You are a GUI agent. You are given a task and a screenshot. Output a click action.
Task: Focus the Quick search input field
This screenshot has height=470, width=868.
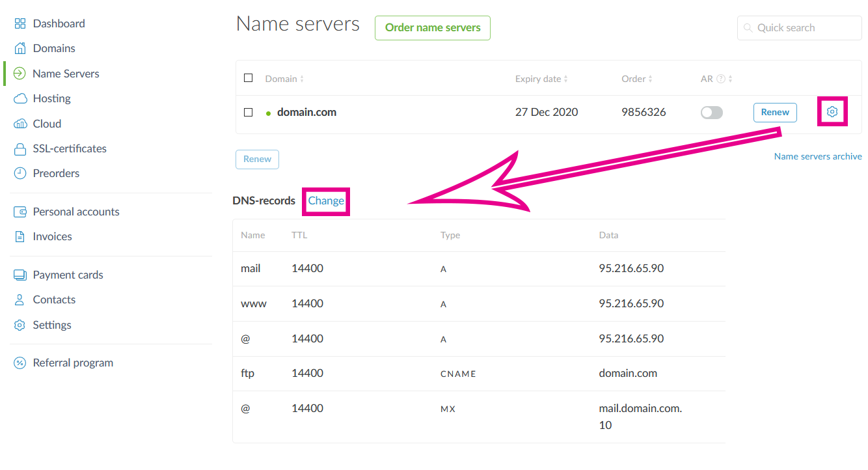click(x=806, y=28)
